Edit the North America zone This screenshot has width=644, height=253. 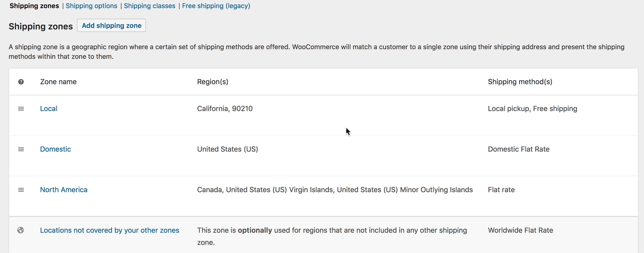click(64, 190)
